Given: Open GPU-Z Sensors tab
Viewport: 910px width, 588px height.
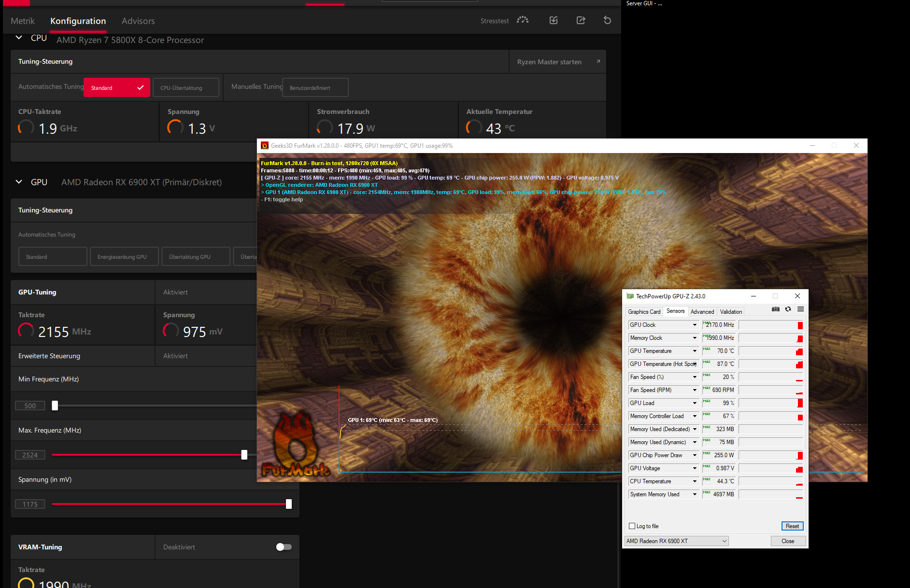Looking at the screenshot, I should click(x=675, y=311).
